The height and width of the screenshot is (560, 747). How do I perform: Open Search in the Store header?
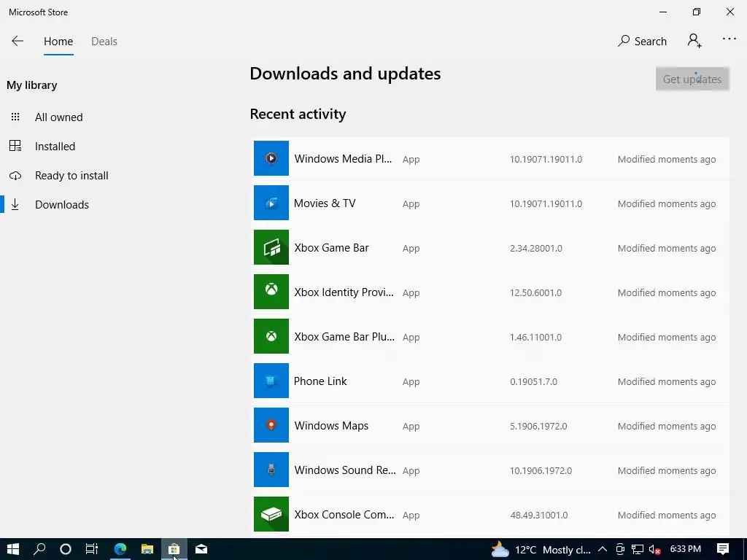click(642, 42)
